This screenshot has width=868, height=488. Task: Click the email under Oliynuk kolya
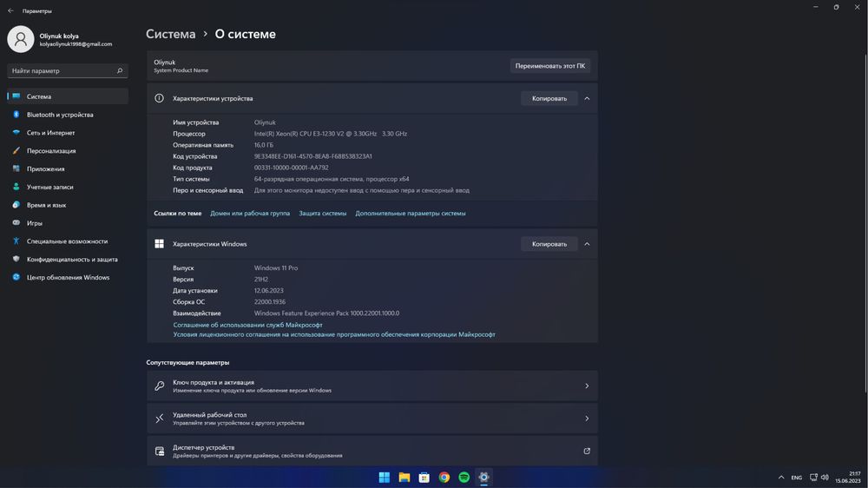pos(76,44)
